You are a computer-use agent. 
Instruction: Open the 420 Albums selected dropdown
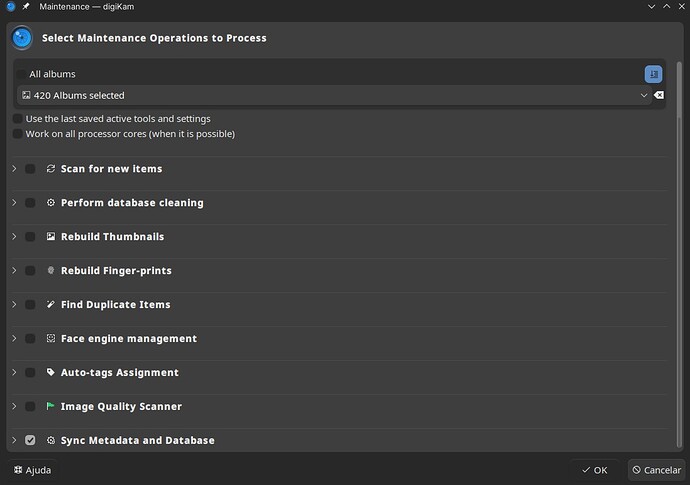pyautogui.click(x=334, y=95)
